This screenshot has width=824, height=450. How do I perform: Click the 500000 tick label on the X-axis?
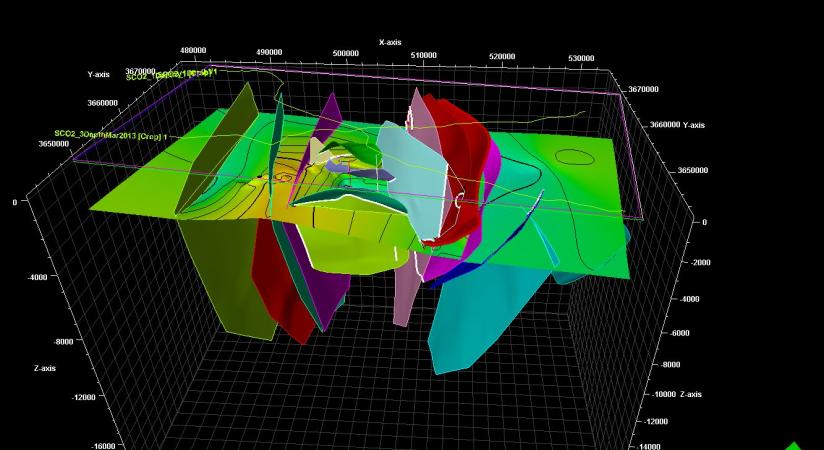click(x=346, y=53)
